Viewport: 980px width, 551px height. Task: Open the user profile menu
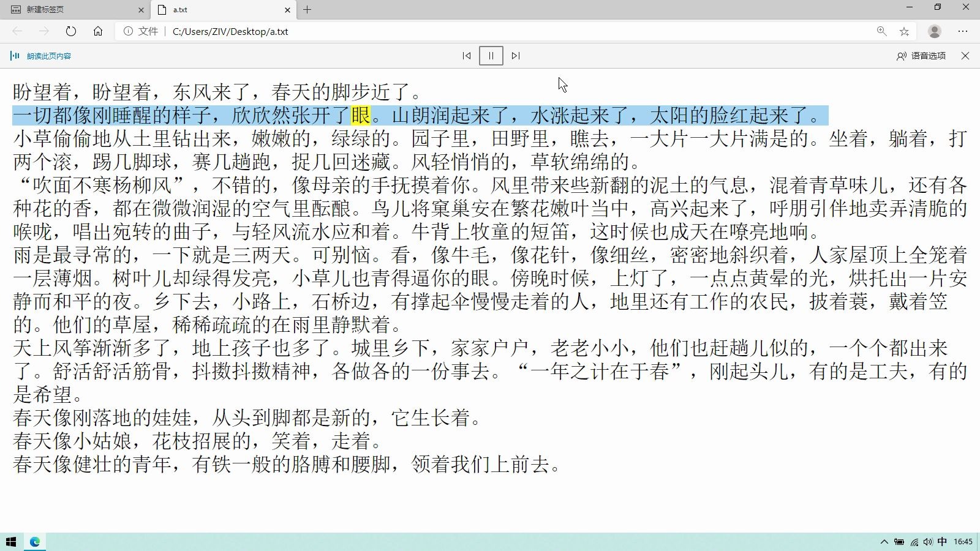point(935,31)
